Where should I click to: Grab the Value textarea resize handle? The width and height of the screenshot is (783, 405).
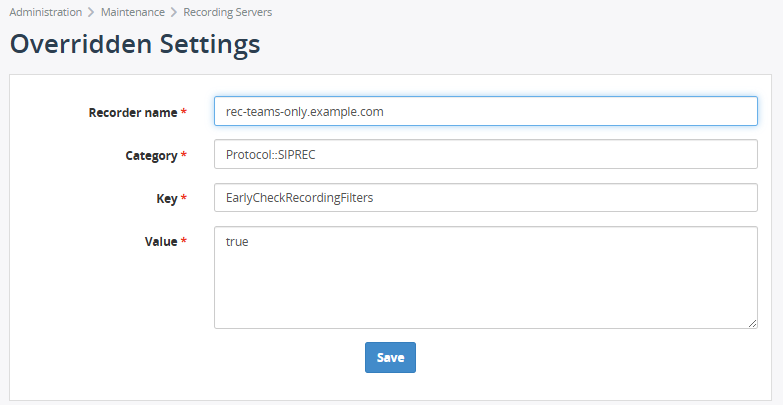tap(752, 323)
